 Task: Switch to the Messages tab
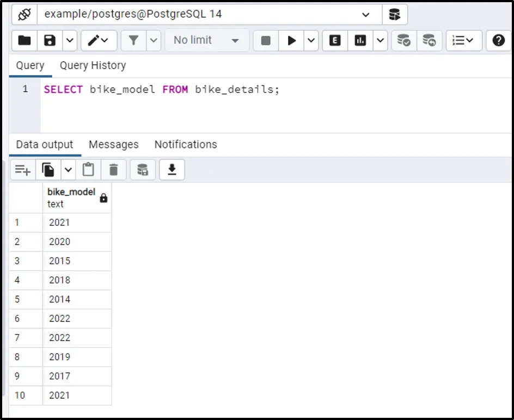pos(113,144)
